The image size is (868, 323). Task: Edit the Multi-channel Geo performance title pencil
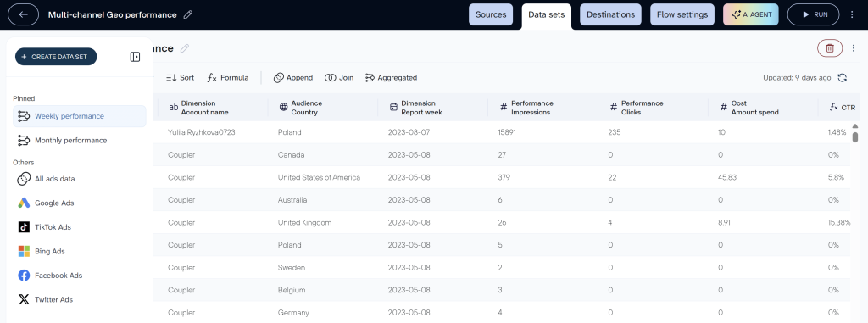187,15
